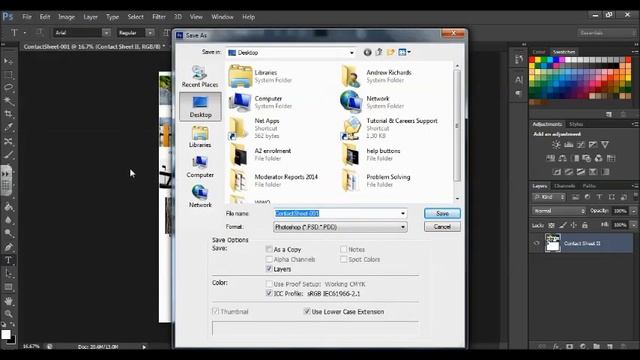Open the Window menu
Screen dimensions: 640x360
pyautogui.click(x=222, y=17)
